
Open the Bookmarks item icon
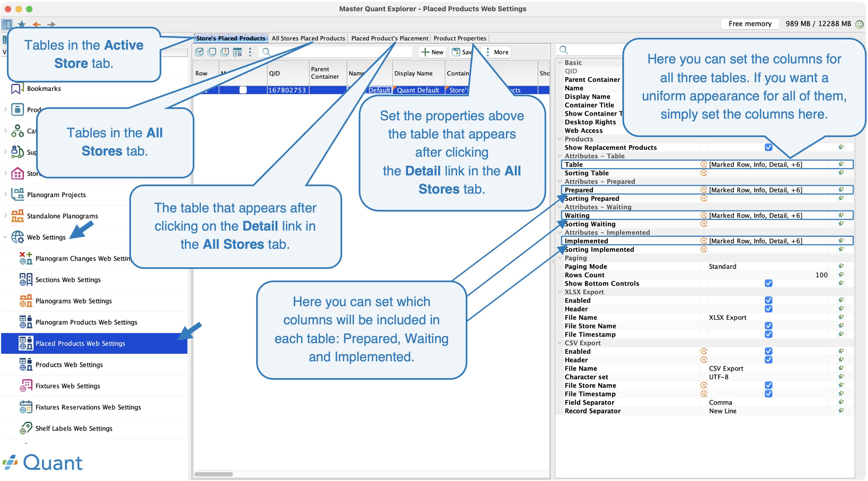(x=17, y=89)
